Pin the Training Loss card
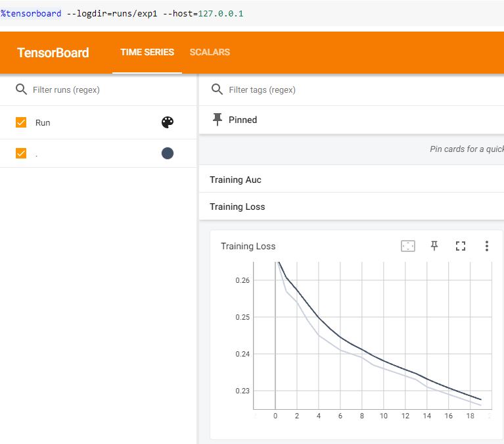Viewport: 504px width, 444px height. [x=434, y=246]
